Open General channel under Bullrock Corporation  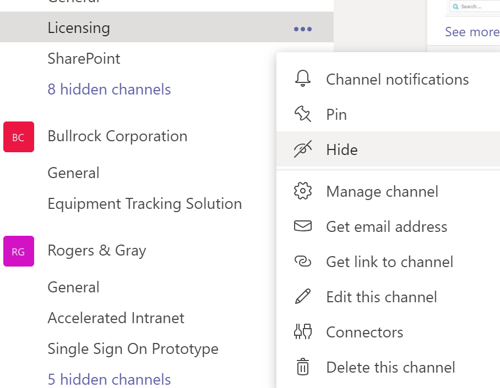73,173
